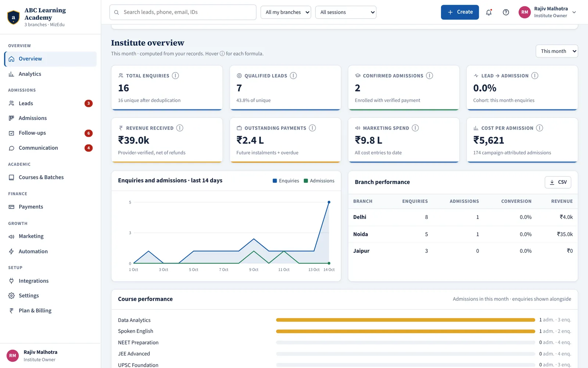The width and height of the screenshot is (588, 368).
Task: Click the Follow-ups badge showing 6
Action: (89, 133)
